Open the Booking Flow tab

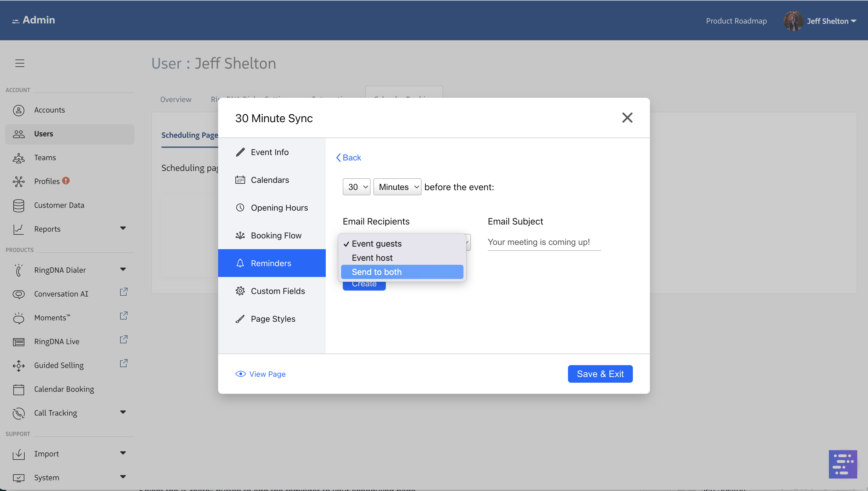pos(276,235)
